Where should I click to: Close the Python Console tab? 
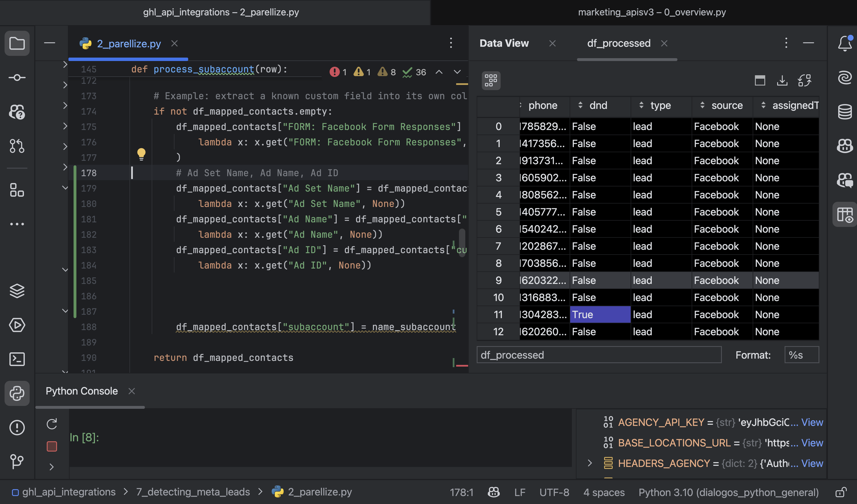132,391
